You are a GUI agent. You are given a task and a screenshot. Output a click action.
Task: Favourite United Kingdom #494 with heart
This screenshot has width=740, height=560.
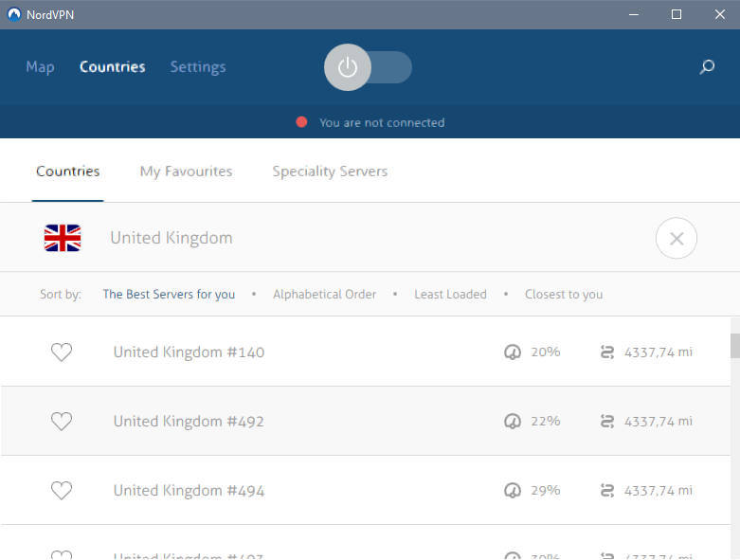click(62, 491)
